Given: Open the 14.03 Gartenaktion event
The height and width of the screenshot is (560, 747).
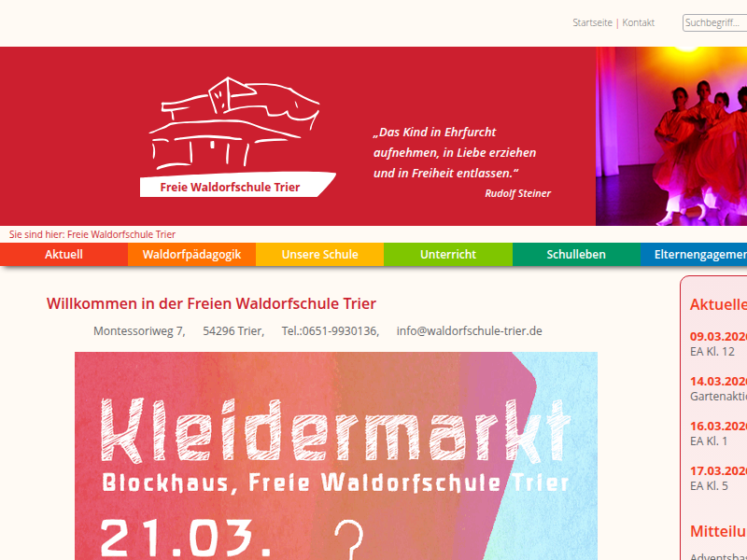Looking at the screenshot, I should (x=718, y=388).
